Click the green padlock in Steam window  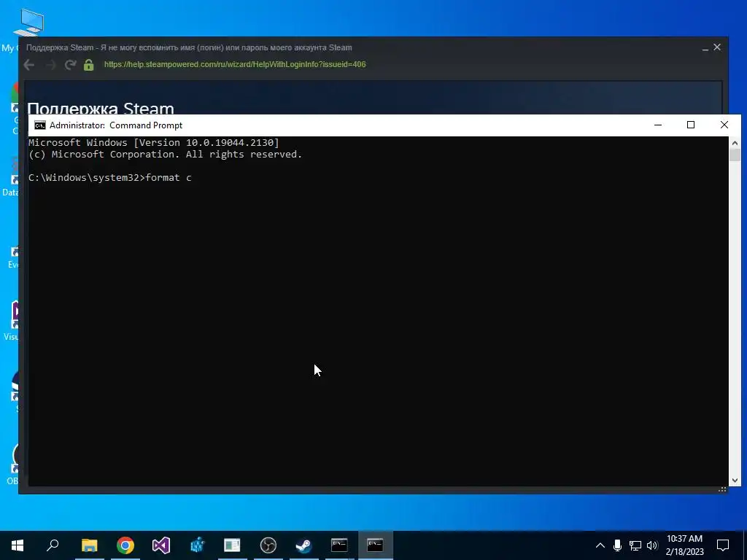point(88,65)
